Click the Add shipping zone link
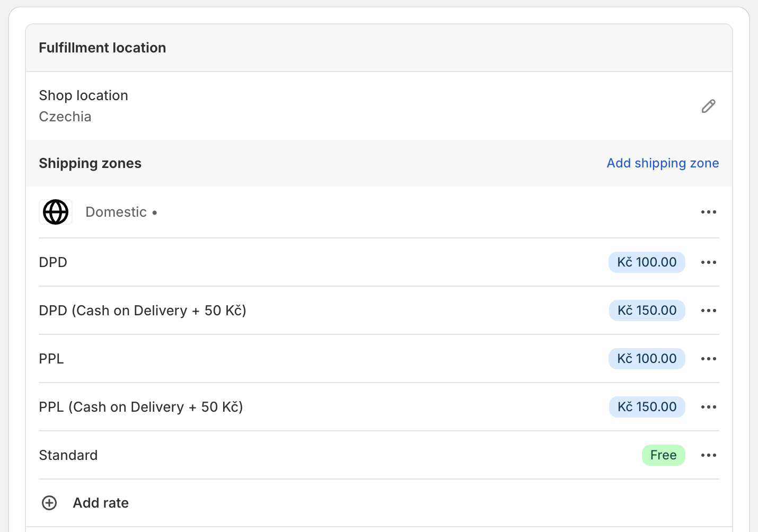 coord(663,163)
